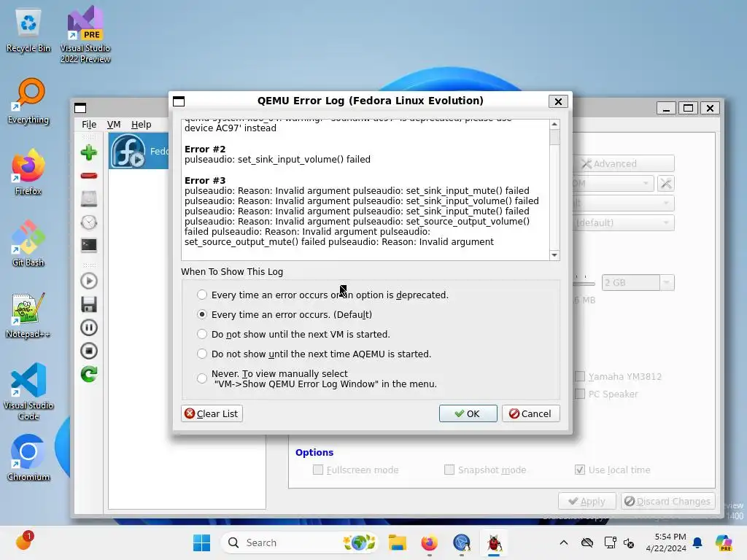
Task: Open the 2 GB memory size dropdown
Action: pos(667,282)
